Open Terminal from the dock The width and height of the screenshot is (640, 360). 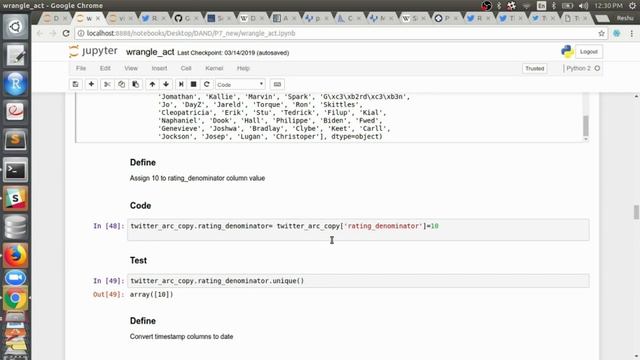point(16,170)
